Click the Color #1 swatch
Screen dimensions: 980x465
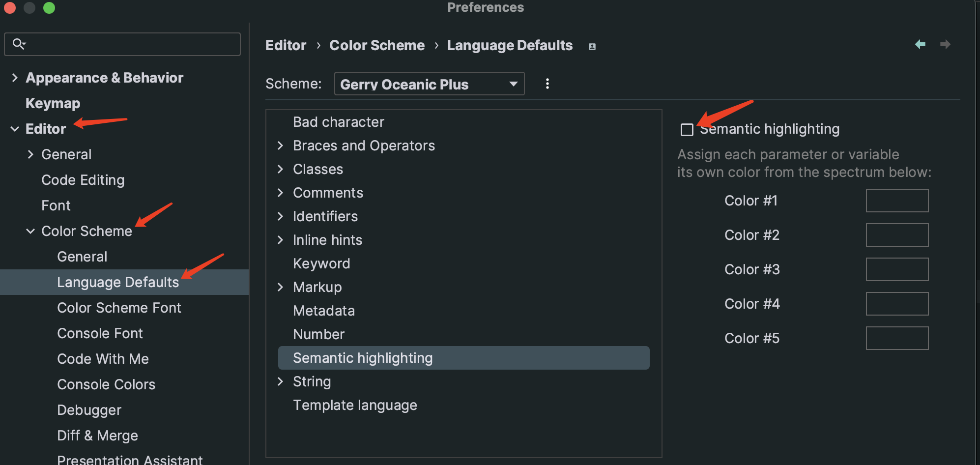[x=897, y=201]
